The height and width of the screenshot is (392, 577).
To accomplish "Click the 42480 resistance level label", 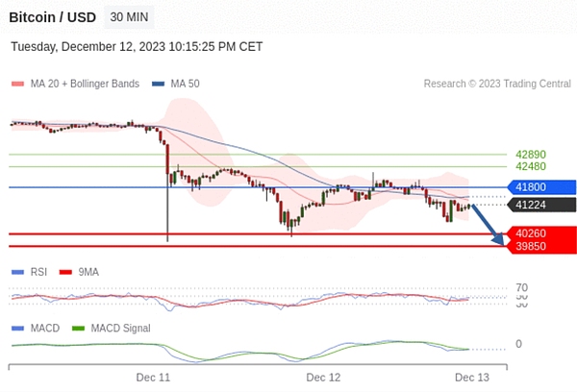I will pos(531,166).
